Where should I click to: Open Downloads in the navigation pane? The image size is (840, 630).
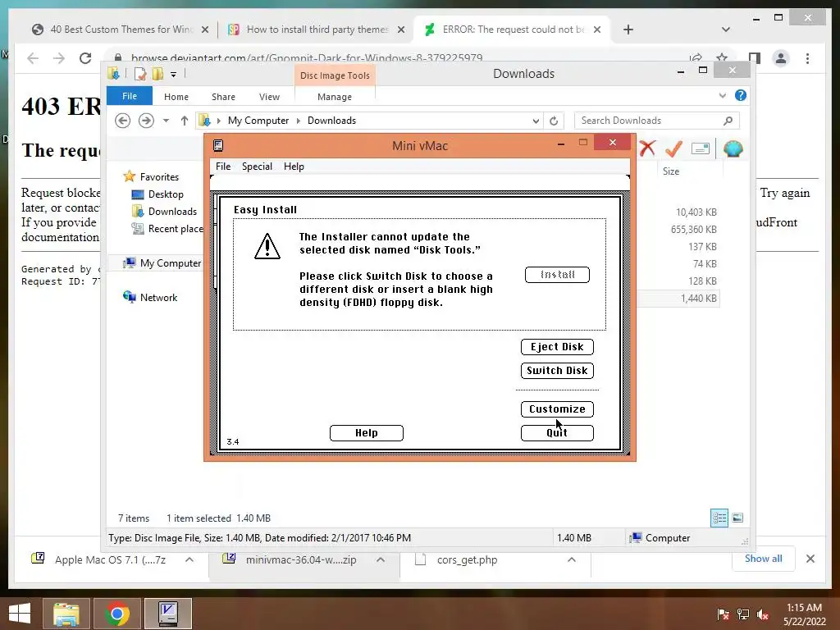(172, 212)
